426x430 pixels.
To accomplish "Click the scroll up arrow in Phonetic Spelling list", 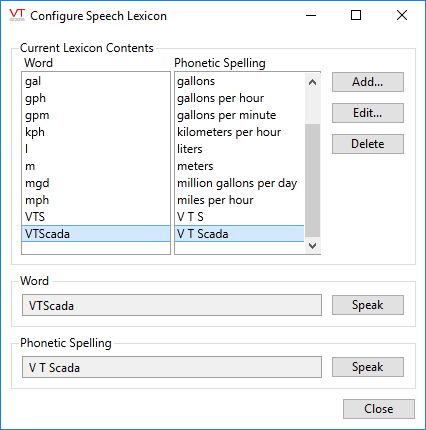I will (312, 82).
